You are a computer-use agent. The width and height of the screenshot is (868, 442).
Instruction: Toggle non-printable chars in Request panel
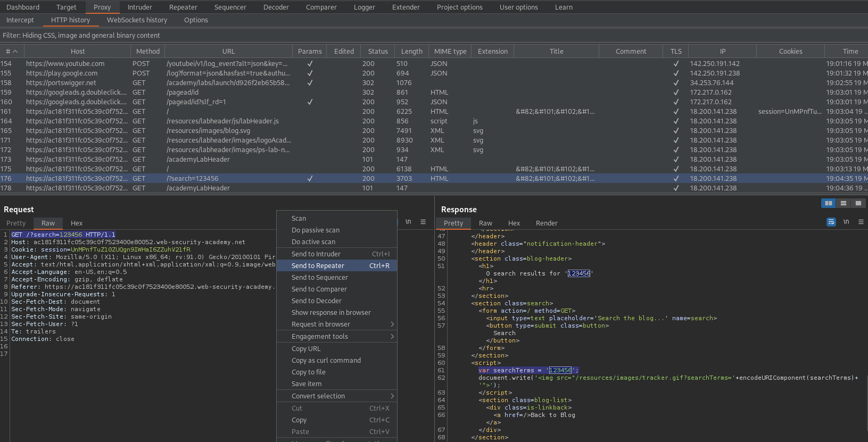pos(408,222)
